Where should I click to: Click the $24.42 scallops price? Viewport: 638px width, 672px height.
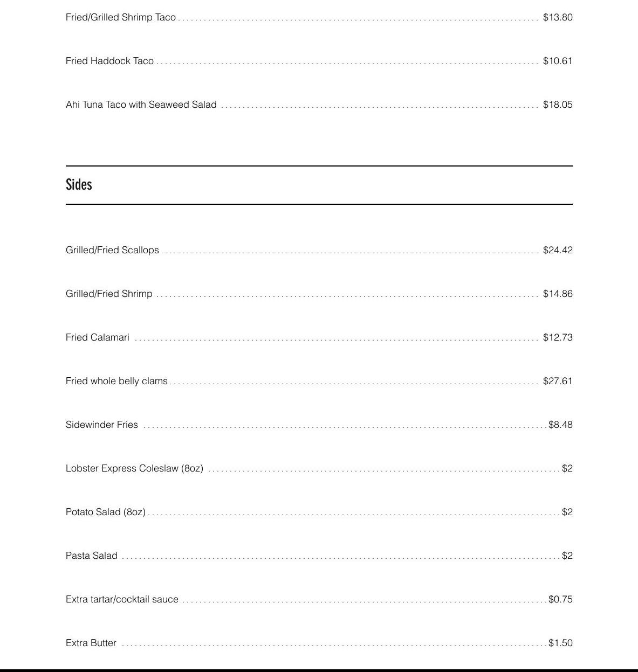(558, 250)
